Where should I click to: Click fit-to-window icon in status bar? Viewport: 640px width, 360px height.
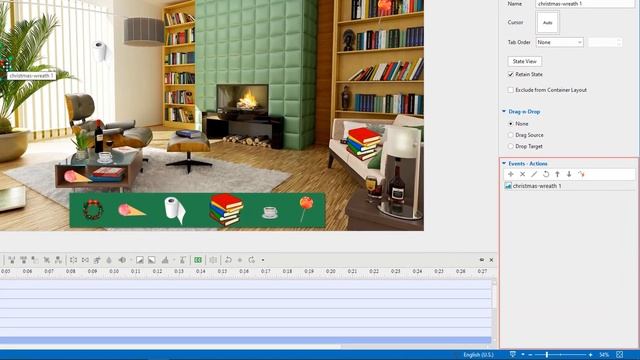[x=620, y=355]
